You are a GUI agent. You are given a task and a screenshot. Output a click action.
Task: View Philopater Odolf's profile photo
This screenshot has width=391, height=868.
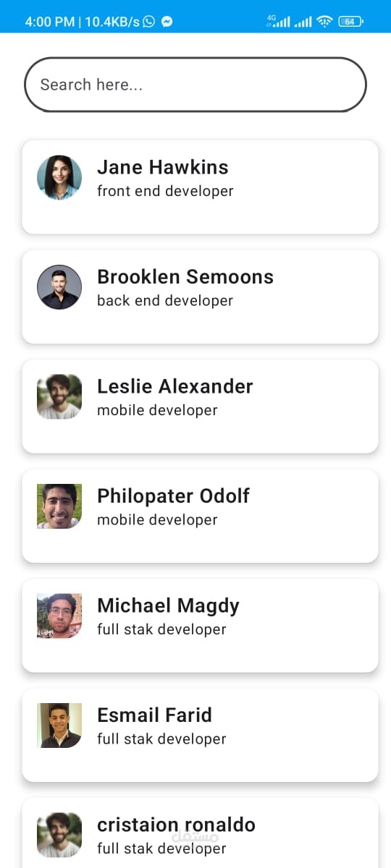tap(59, 506)
